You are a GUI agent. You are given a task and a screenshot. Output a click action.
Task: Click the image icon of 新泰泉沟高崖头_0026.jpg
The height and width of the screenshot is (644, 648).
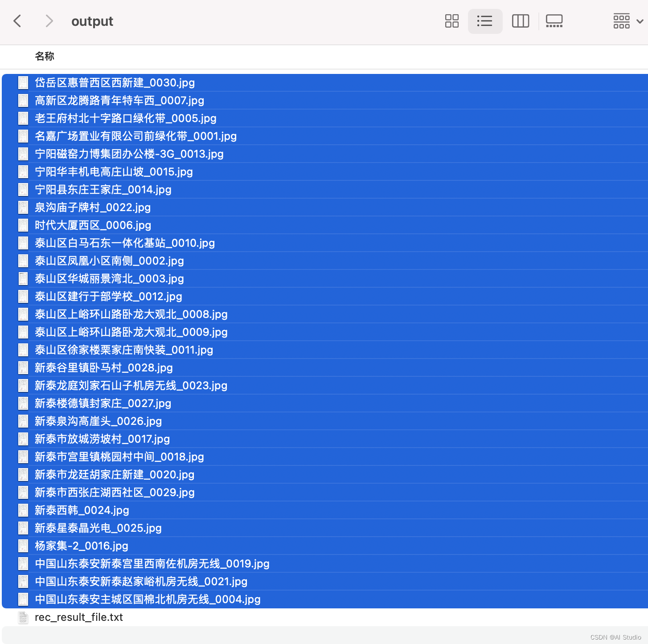[x=23, y=421]
